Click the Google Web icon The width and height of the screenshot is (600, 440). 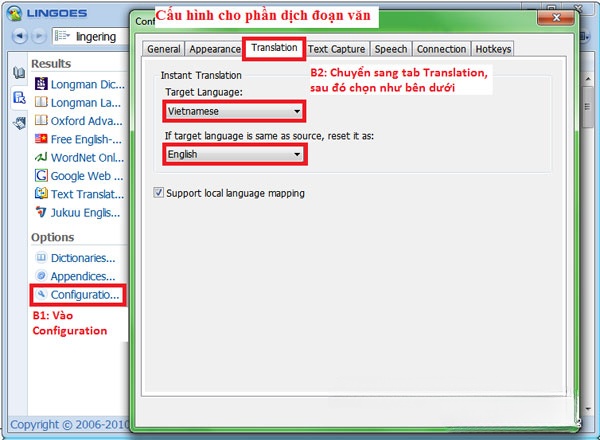click(41, 175)
